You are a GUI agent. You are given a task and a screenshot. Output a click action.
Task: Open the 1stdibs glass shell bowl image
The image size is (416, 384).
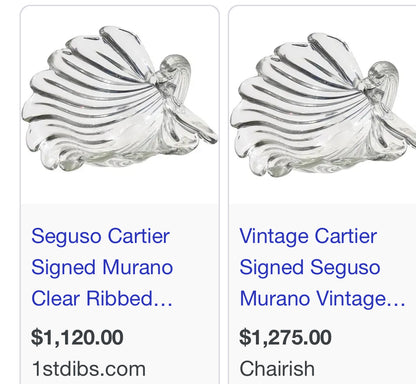(120, 102)
